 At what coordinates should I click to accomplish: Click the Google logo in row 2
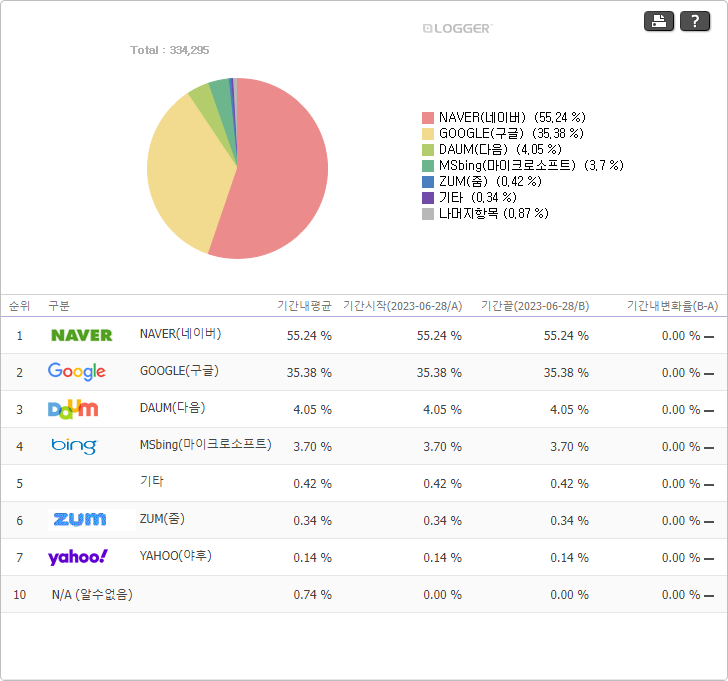click(77, 371)
